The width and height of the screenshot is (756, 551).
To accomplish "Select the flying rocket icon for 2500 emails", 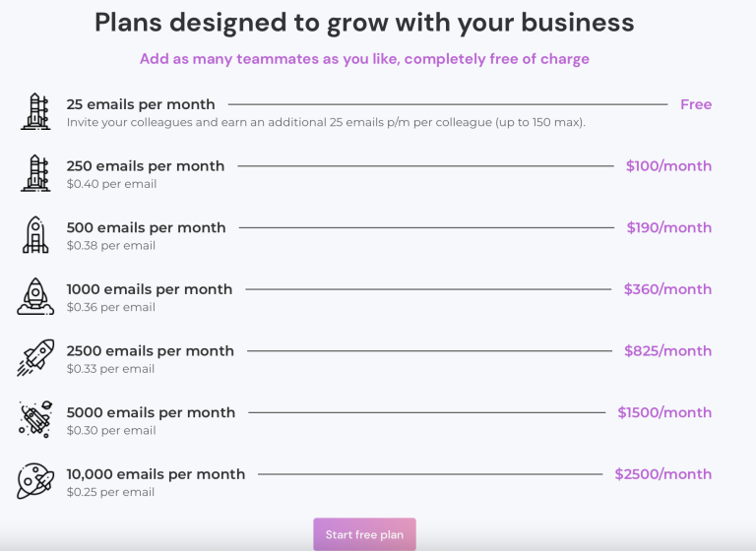I will (x=35, y=358).
